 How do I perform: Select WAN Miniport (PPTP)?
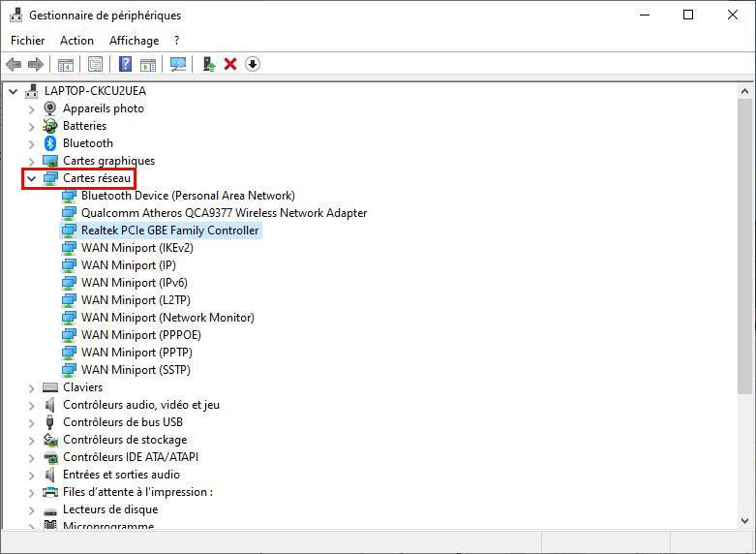point(136,353)
